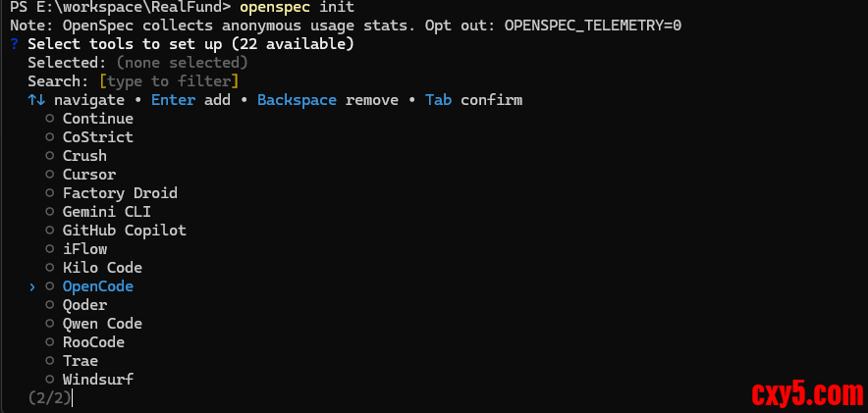Screen dimensions: 868x413
Task: Select Gemini CLI tool entry
Action: coord(106,212)
